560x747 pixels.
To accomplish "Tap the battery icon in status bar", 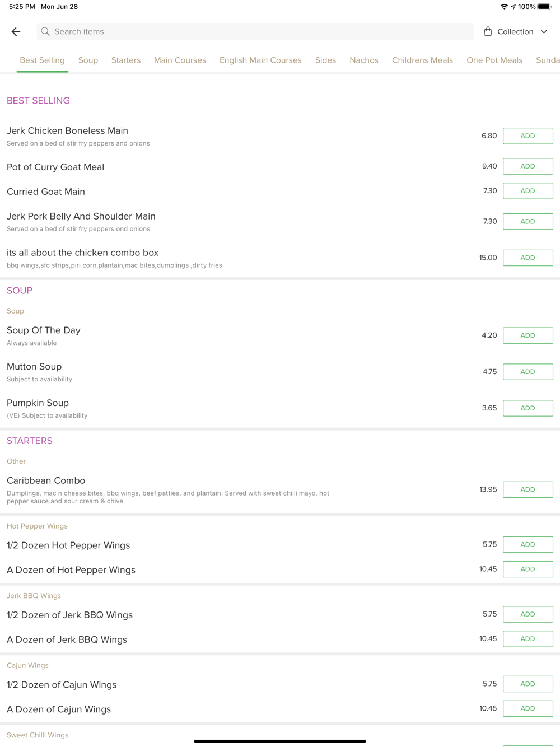I will 544,7.
